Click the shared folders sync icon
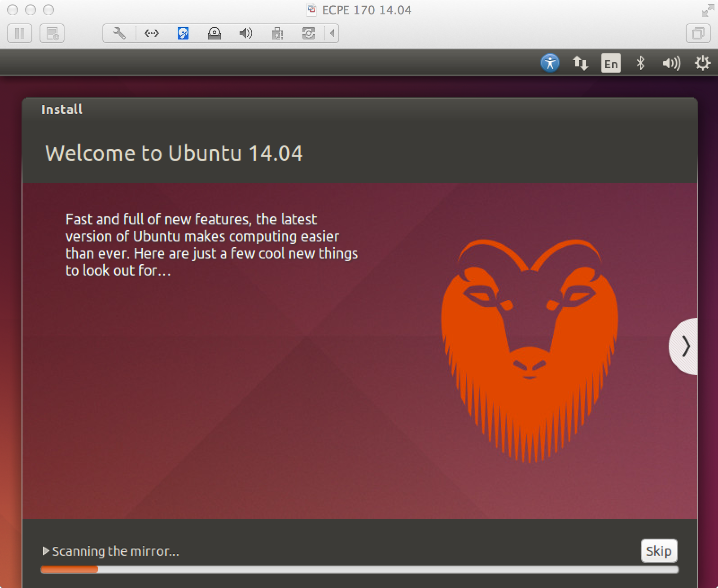Image resolution: width=718 pixels, height=588 pixels. coord(309,33)
